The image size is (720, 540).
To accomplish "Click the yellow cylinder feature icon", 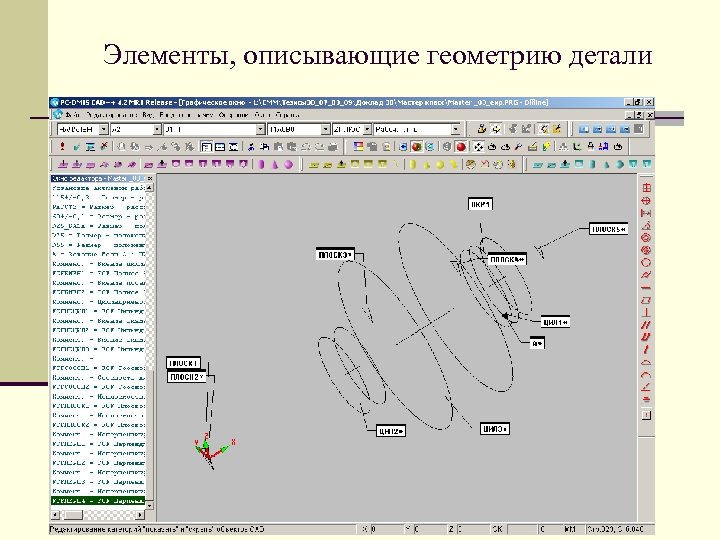I will coord(412,164).
